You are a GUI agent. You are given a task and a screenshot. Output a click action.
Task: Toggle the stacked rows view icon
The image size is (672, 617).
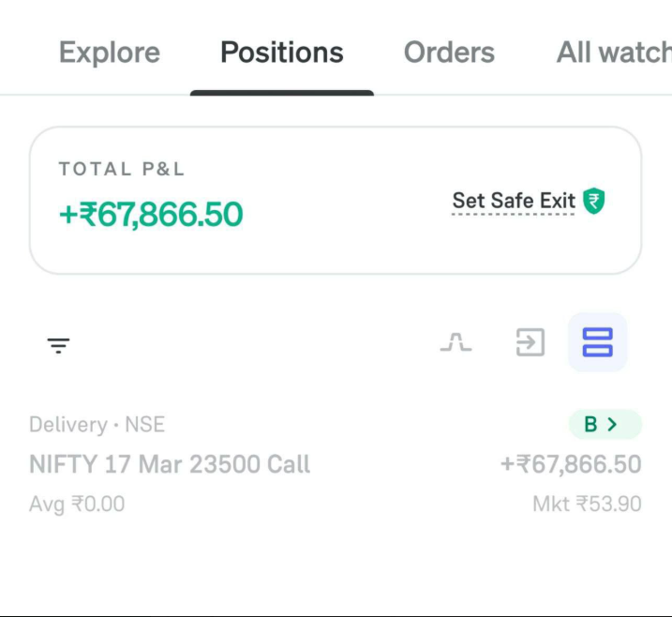(x=597, y=342)
